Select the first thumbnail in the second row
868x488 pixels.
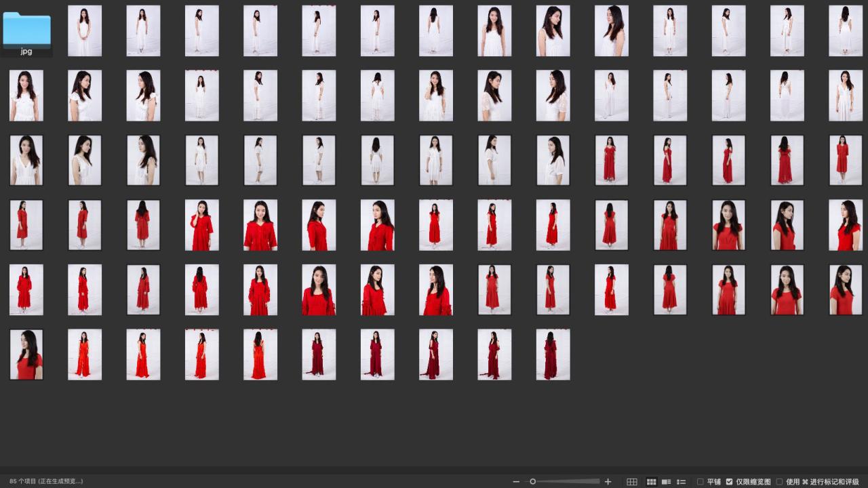point(26,96)
